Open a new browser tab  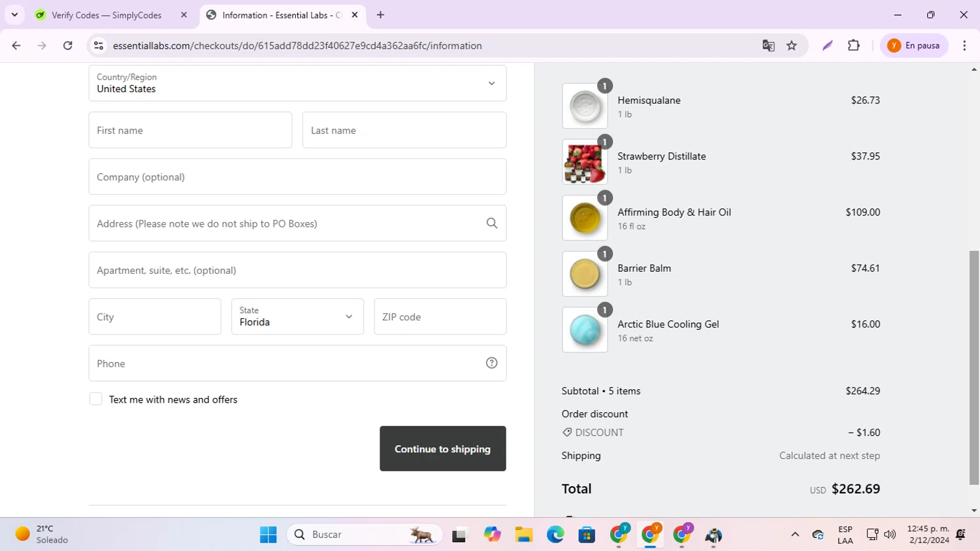(x=380, y=15)
